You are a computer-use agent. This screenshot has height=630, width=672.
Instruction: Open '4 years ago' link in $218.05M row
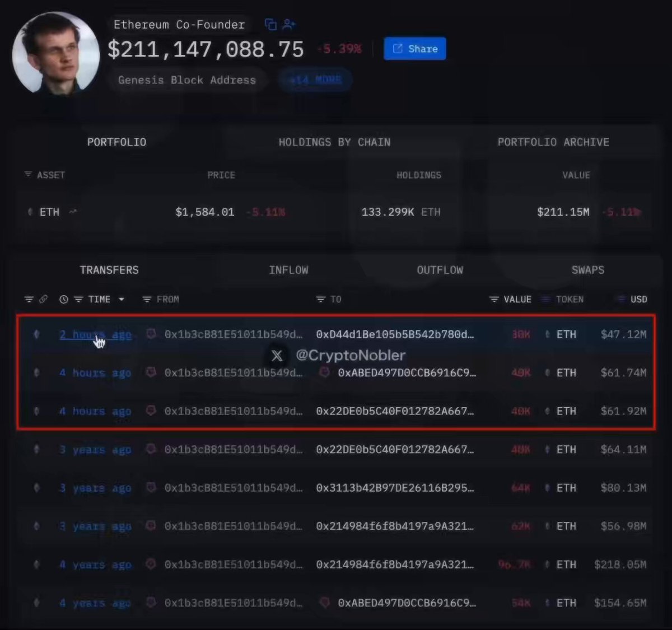click(x=95, y=565)
